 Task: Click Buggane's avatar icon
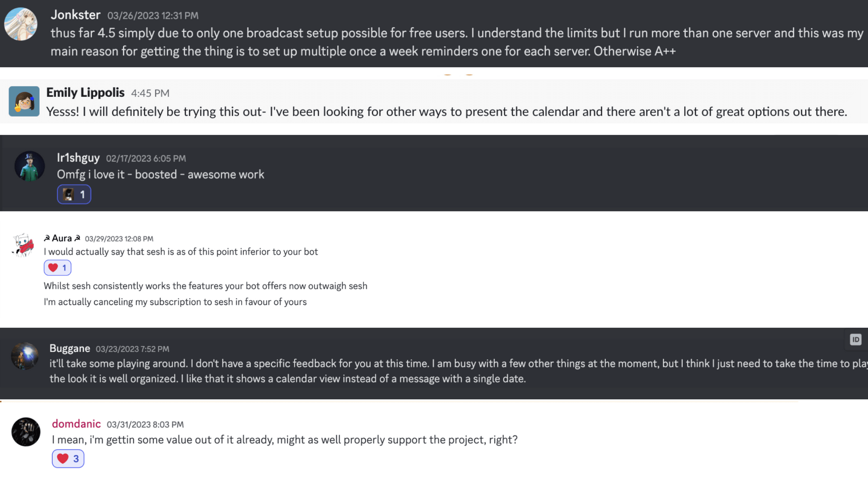[x=25, y=356]
